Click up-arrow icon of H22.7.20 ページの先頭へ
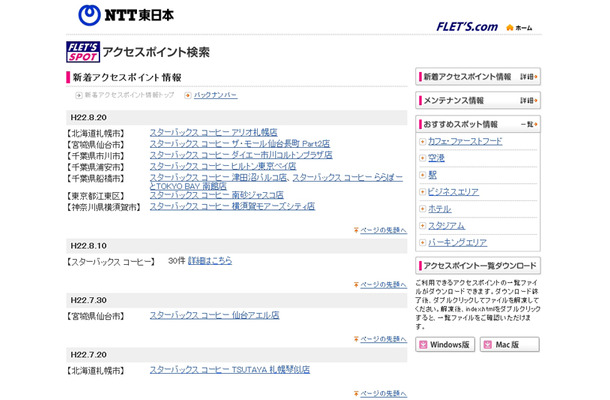The image size is (610, 400). [356, 394]
